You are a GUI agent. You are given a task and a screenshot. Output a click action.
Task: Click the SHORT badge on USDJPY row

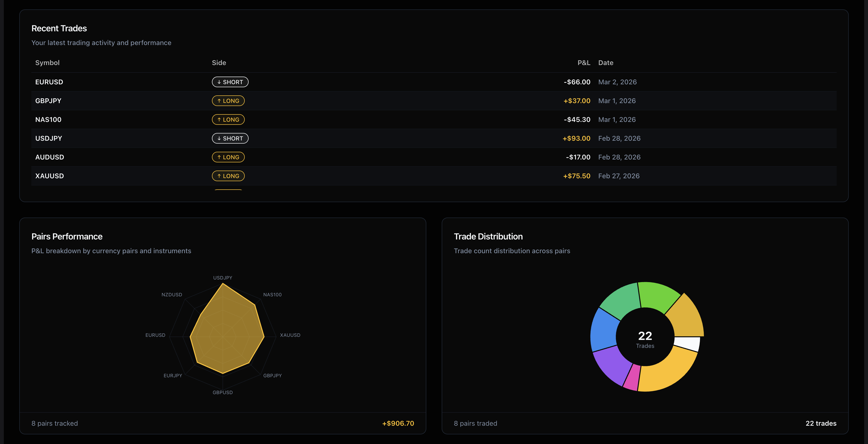pyautogui.click(x=230, y=138)
